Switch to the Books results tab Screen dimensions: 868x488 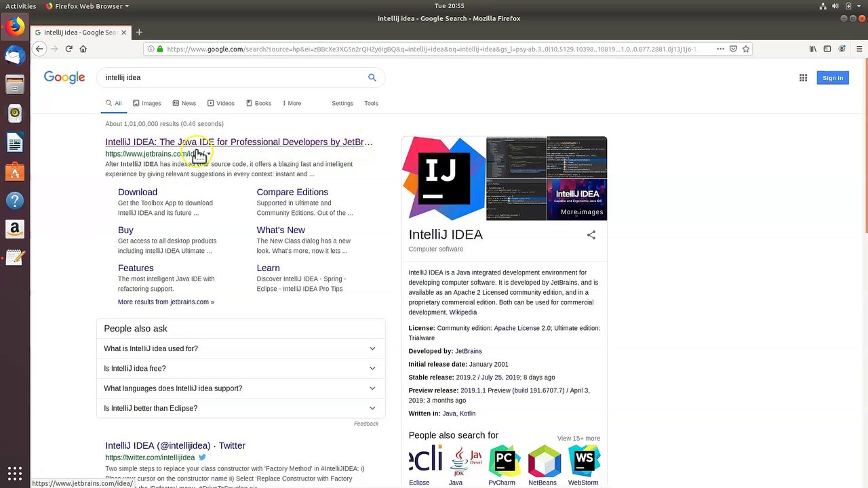[258, 103]
